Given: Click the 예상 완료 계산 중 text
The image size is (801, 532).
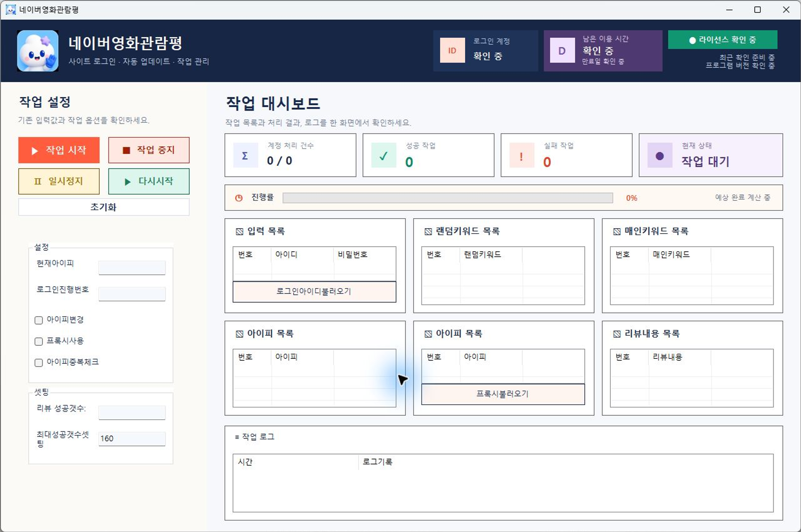Looking at the screenshot, I should pos(742,198).
